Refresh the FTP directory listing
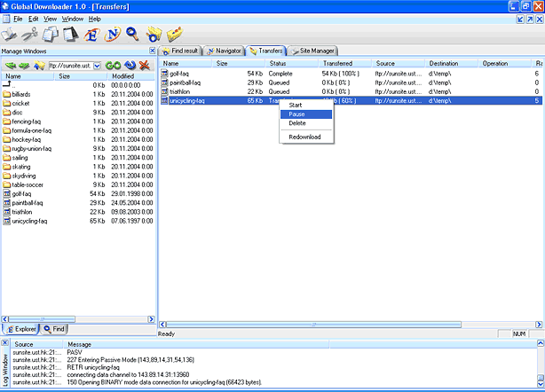545x392 pixels. 130,66
